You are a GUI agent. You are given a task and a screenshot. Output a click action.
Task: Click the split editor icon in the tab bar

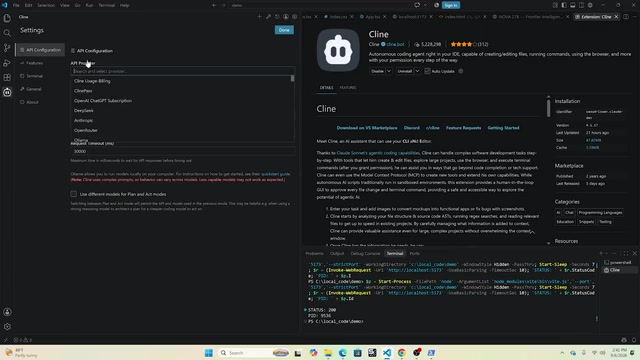click(626, 17)
